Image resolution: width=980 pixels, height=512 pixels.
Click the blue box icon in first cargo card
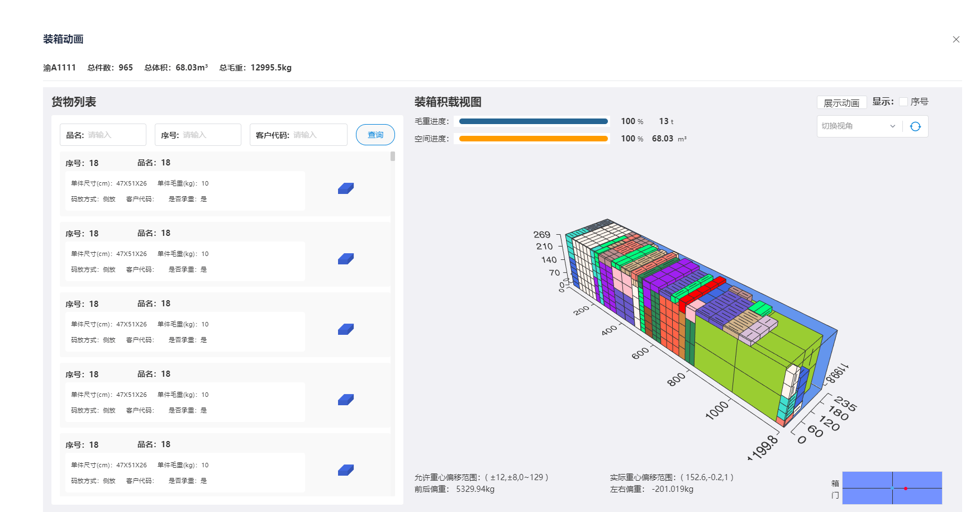pos(346,188)
